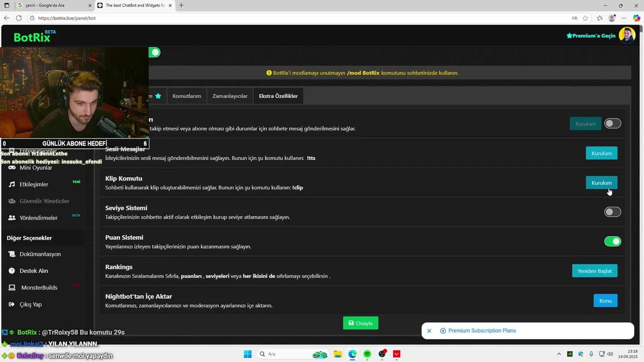Click the BotRix logo
Image resolution: width=644 pixels, height=362 pixels.
click(x=34, y=36)
